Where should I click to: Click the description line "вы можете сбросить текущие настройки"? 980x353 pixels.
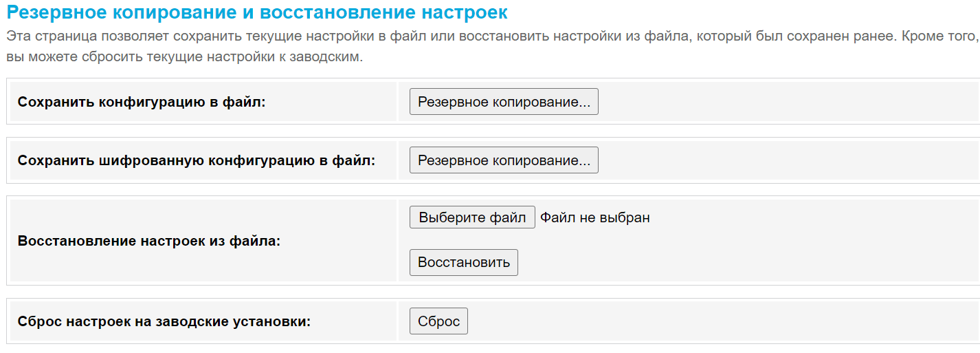tap(183, 57)
